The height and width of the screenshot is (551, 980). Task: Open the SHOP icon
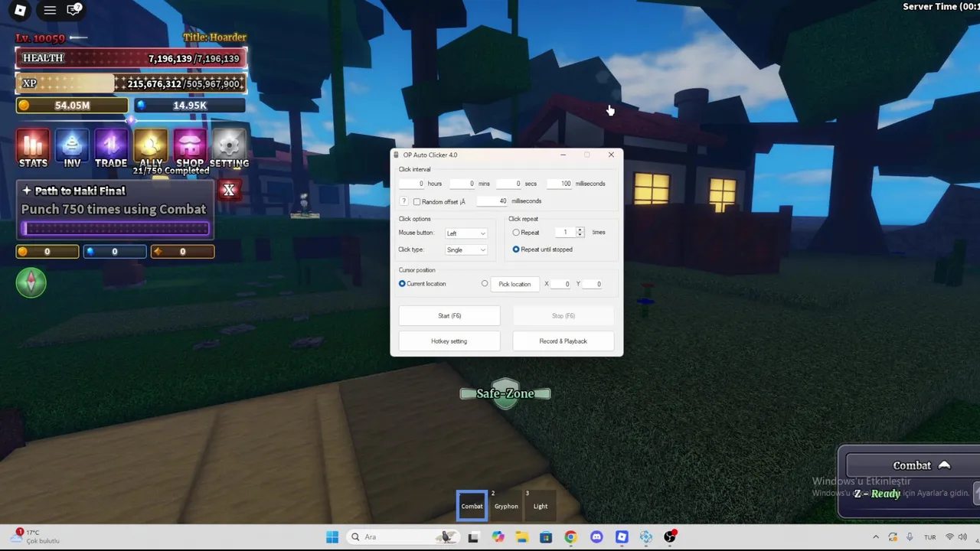[x=190, y=148]
